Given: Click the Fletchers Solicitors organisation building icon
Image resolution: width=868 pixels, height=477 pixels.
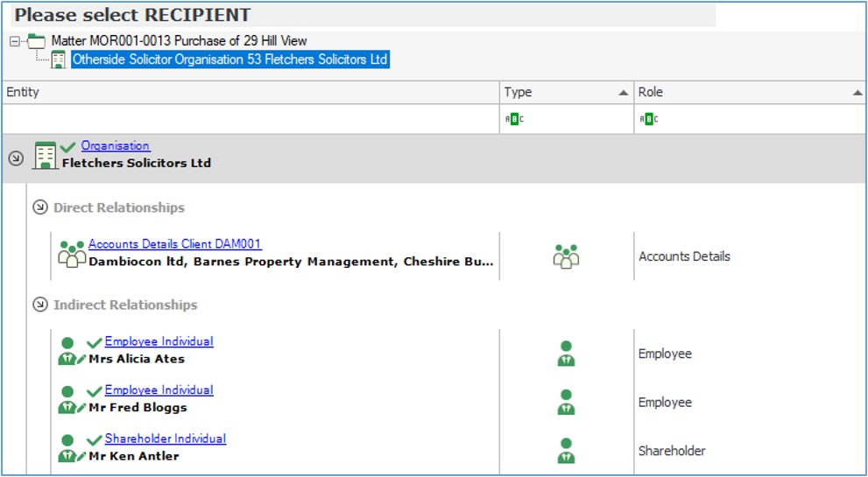Looking at the screenshot, I should point(45,155).
